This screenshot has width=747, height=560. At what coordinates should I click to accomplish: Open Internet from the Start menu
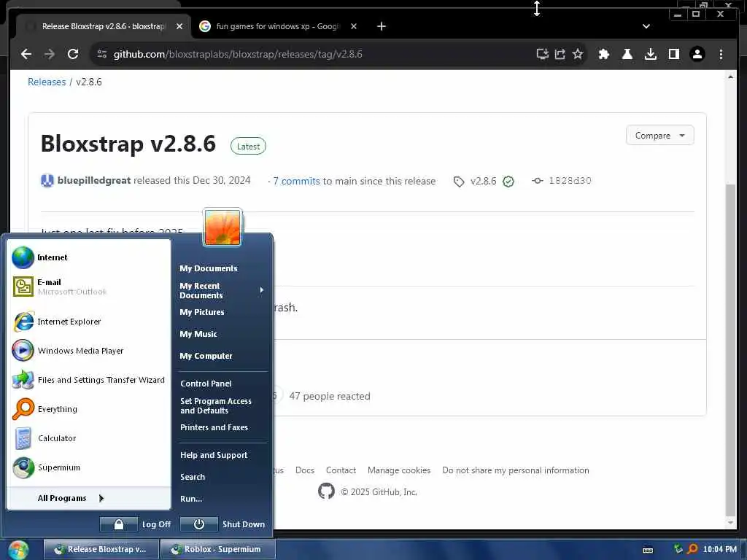click(88, 257)
